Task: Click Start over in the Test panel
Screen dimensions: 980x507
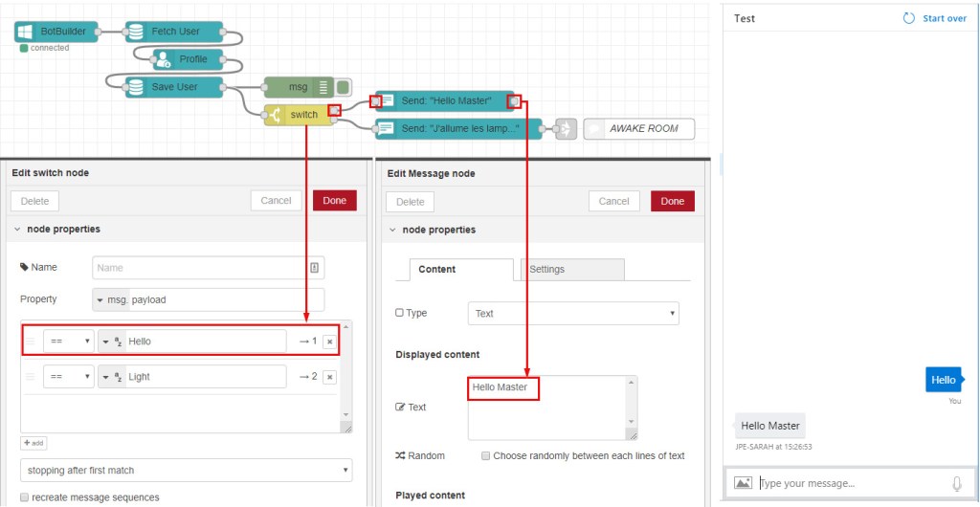Action: 935,18
